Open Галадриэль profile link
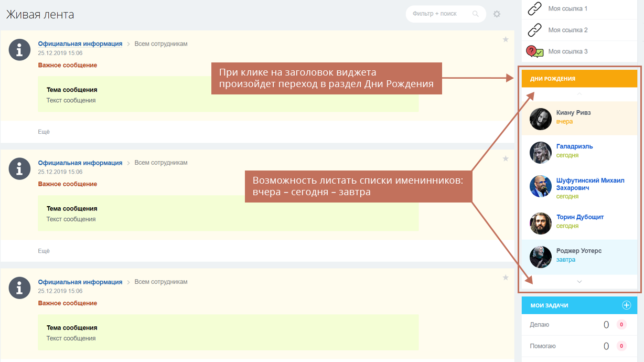 coord(574,146)
